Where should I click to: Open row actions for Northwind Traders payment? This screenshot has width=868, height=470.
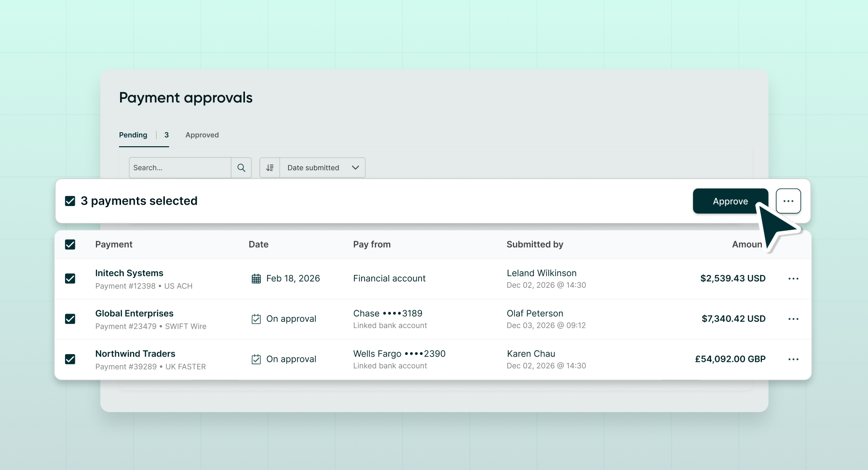[794, 359]
